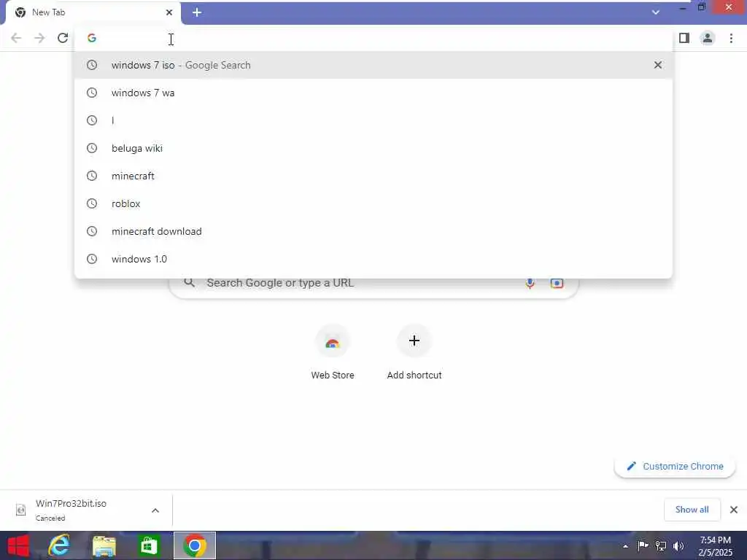Select the 'beluga wiki' suggestion

coord(373,148)
